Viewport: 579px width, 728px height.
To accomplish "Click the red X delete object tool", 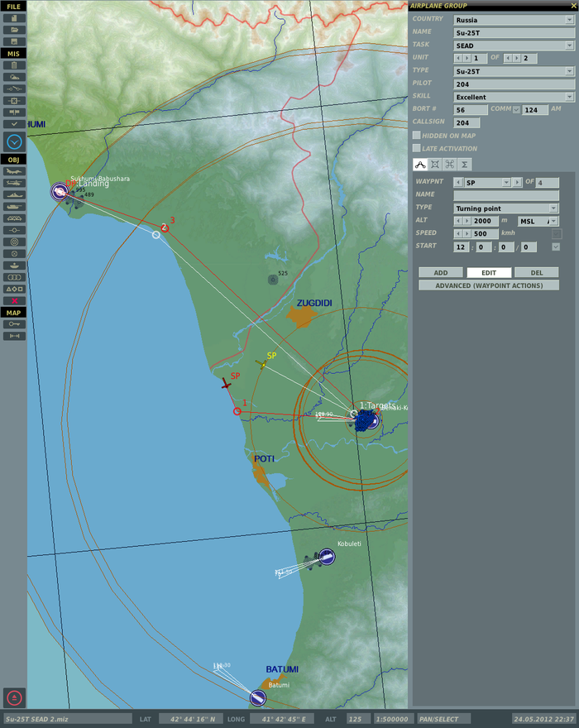I will click(14, 301).
